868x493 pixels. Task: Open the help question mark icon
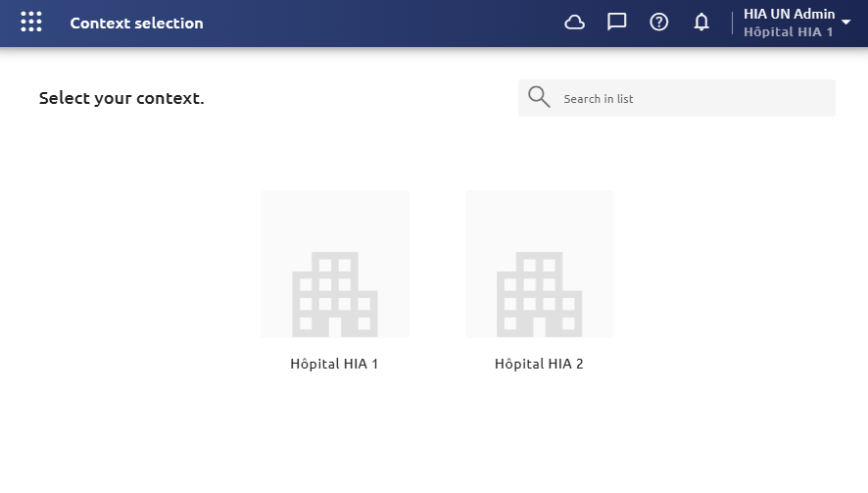tap(658, 23)
